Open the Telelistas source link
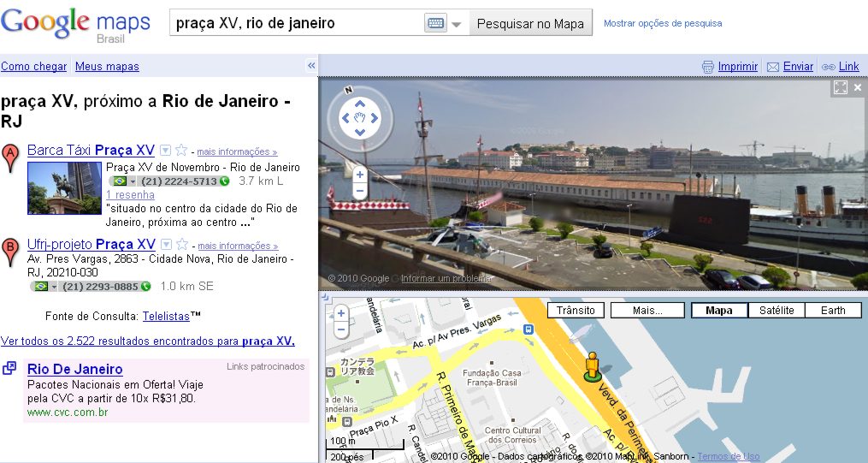 (166, 317)
